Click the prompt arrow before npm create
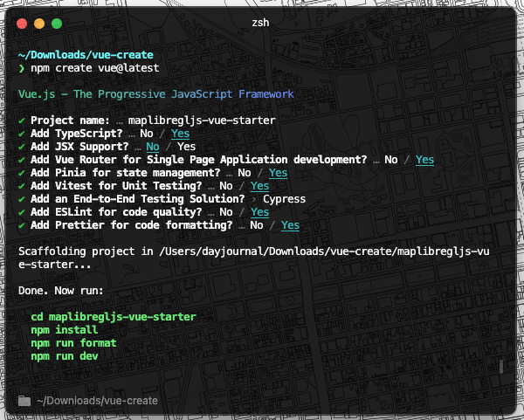Viewport: 524px width, 420px height. (22, 68)
